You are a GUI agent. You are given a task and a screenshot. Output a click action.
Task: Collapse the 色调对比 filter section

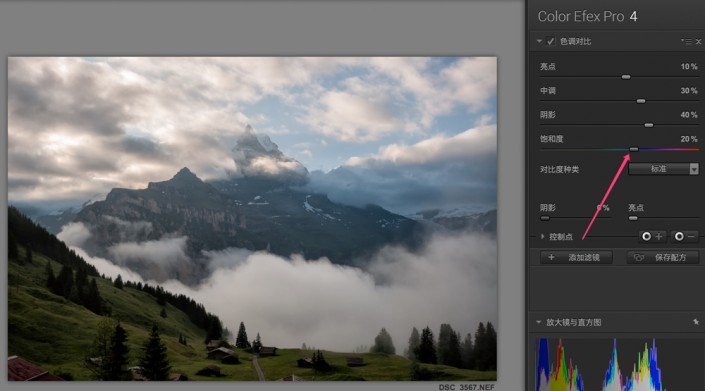(539, 41)
